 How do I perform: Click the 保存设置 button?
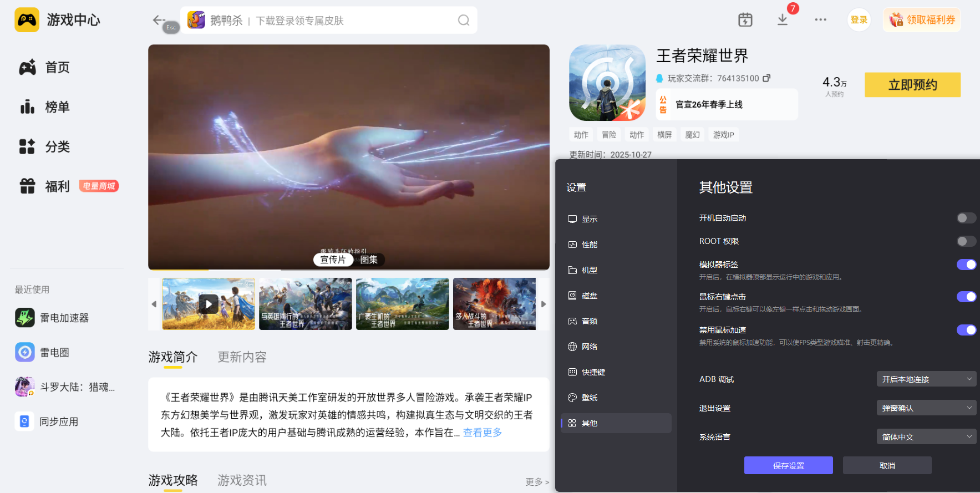click(x=788, y=466)
